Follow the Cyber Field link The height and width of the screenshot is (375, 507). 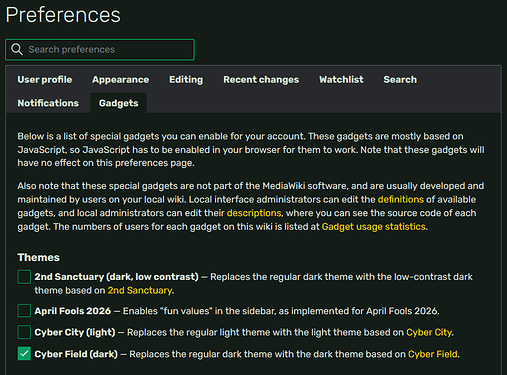pyautogui.click(x=433, y=354)
